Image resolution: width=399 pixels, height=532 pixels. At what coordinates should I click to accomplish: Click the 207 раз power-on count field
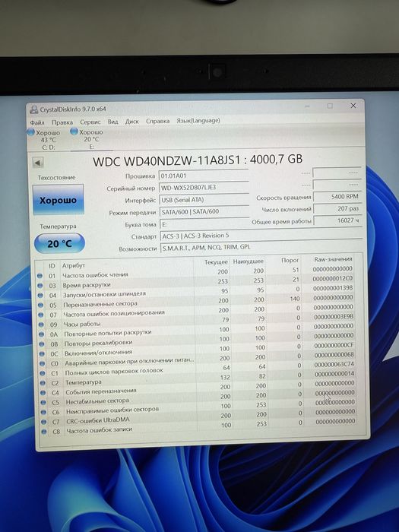(x=337, y=208)
